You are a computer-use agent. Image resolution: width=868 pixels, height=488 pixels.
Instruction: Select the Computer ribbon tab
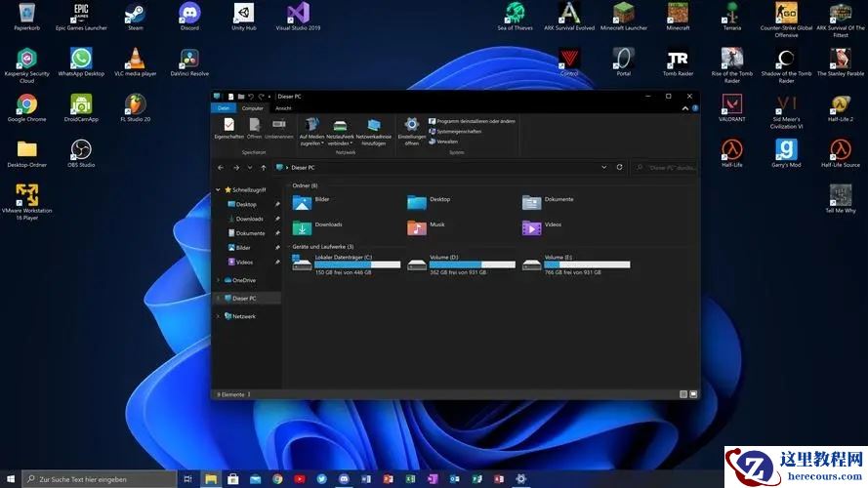pos(253,108)
